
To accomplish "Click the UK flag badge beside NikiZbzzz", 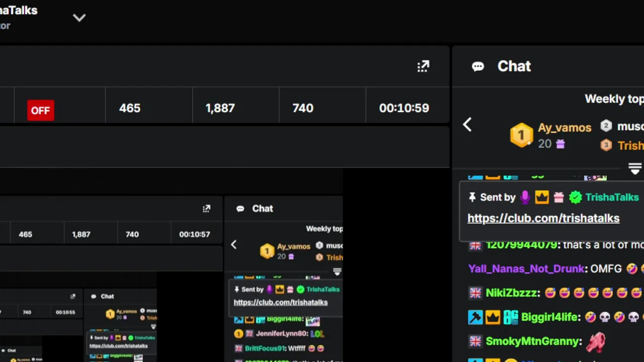I will pyautogui.click(x=475, y=293).
